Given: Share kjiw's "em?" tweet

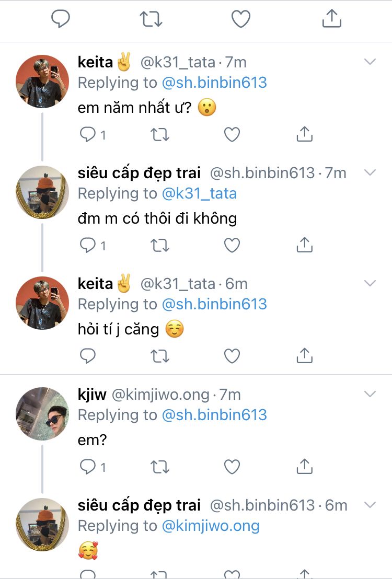Looking at the screenshot, I should (x=304, y=466).
